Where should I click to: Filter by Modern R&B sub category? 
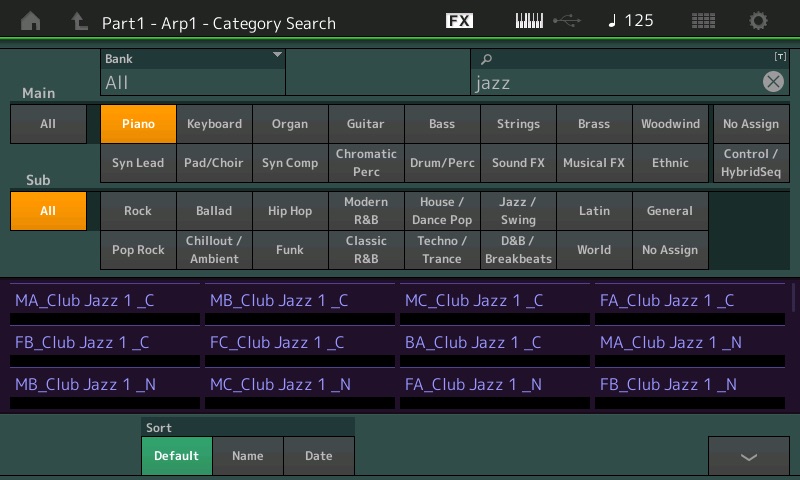[366, 211]
